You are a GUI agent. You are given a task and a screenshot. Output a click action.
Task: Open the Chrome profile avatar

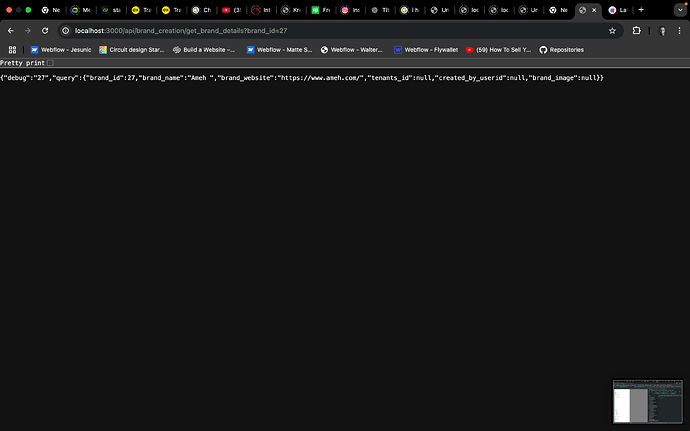[x=662, y=31]
